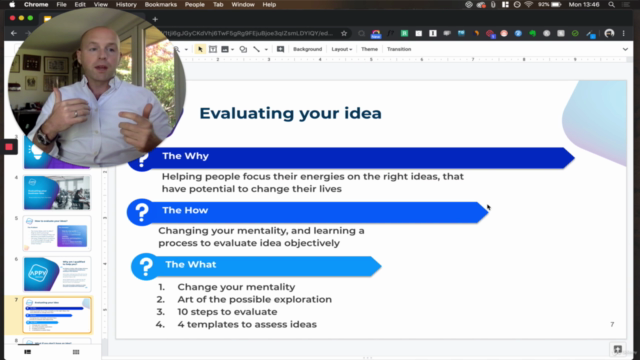Open the Window menu

(243, 4)
